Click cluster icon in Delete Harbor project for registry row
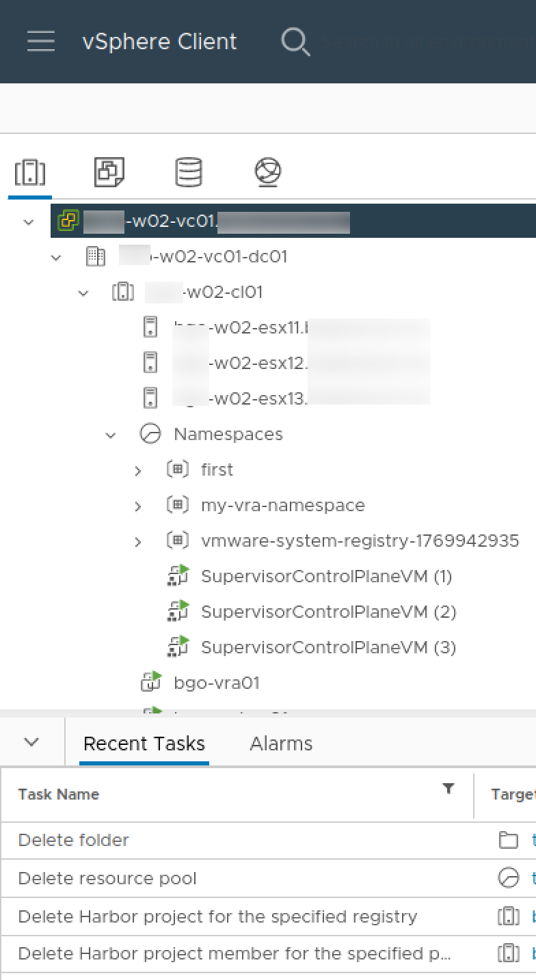Screen dimensions: 536x980 click(x=509, y=916)
